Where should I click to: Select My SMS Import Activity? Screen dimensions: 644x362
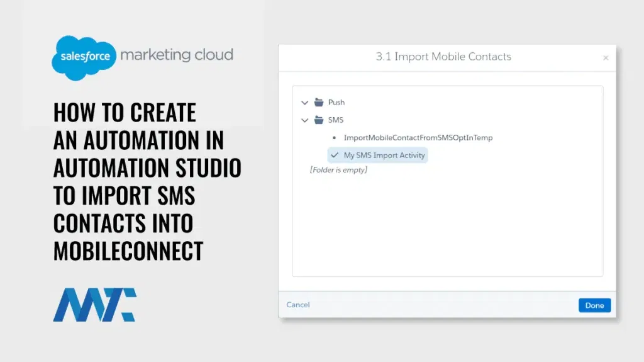(x=377, y=155)
